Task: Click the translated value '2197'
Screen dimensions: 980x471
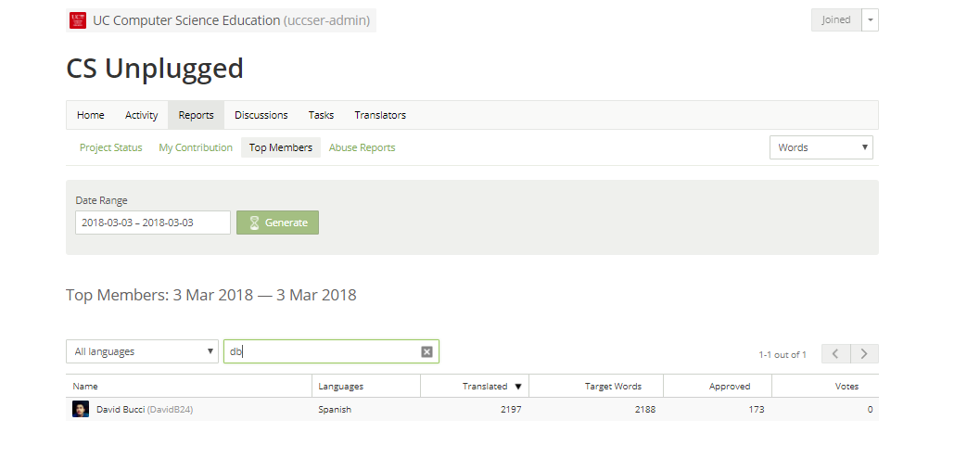Action: coord(511,410)
